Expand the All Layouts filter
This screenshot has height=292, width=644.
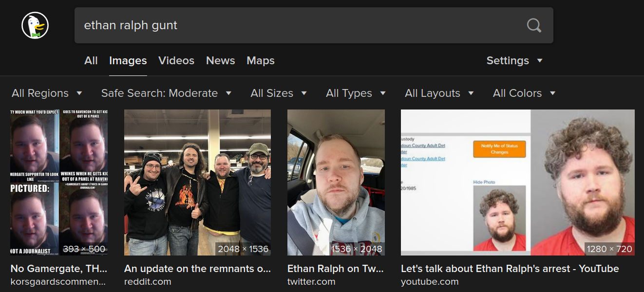click(x=439, y=93)
